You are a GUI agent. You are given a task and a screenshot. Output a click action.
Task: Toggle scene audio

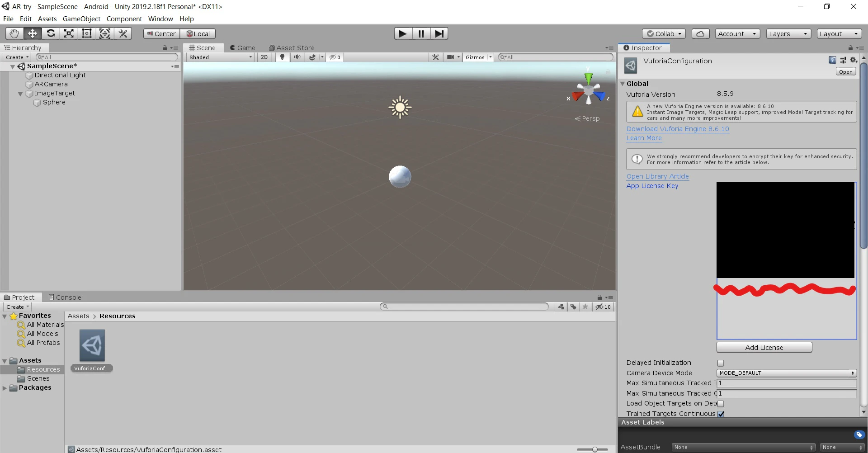[297, 57]
